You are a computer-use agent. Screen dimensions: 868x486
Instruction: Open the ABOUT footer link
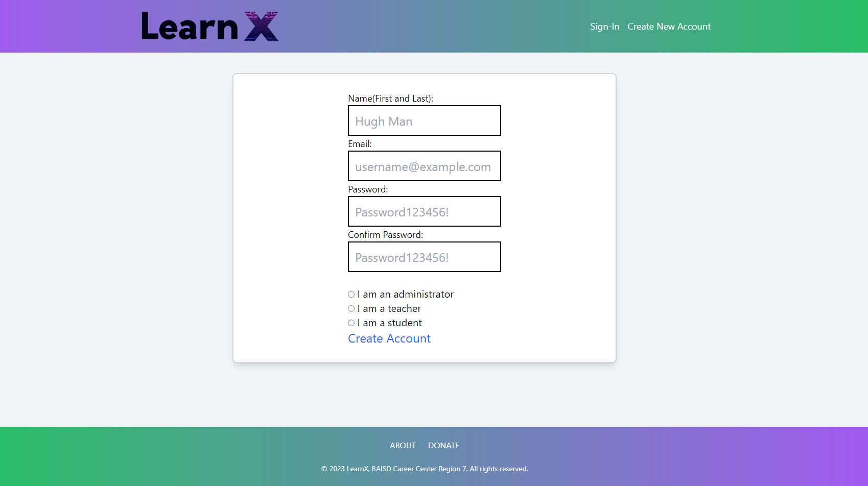point(403,446)
